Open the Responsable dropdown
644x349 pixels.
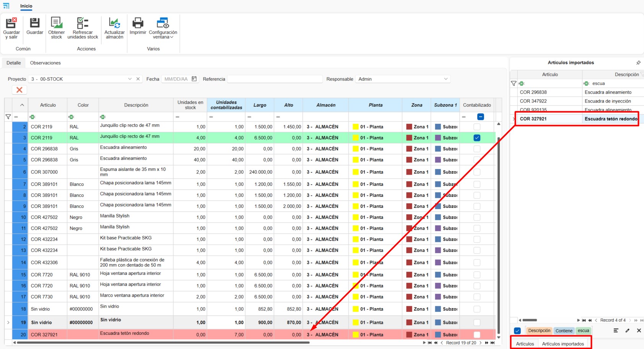click(446, 79)
